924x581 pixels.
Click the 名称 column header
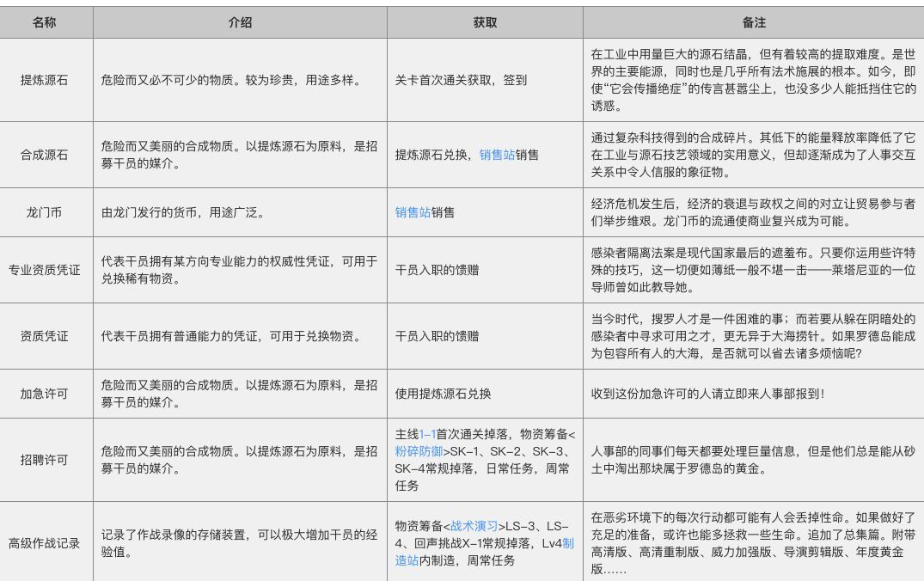coord(45,23)
